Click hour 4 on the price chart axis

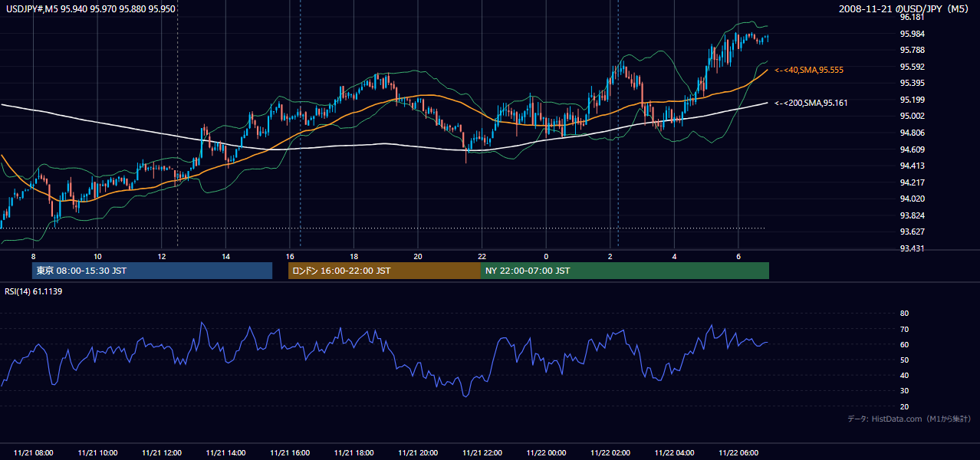coord(674,256)
